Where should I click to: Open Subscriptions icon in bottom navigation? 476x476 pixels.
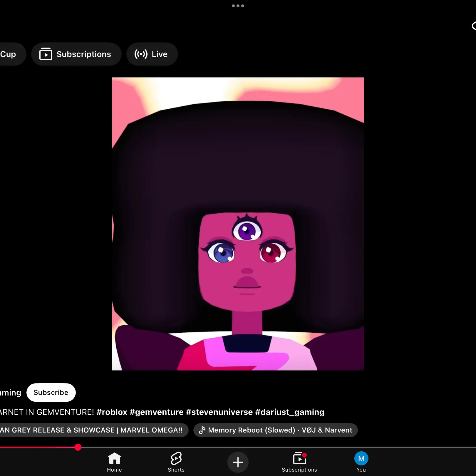tap(299, 458)
